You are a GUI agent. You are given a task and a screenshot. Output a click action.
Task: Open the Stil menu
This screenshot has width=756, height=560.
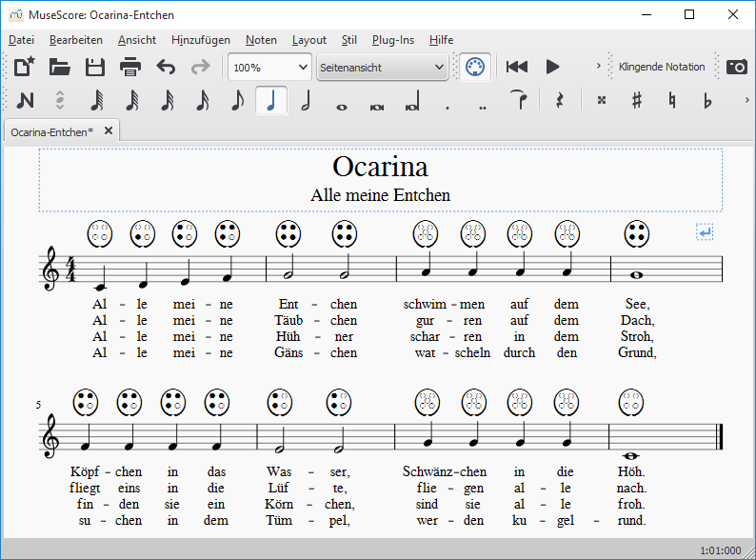pos(349,40)
